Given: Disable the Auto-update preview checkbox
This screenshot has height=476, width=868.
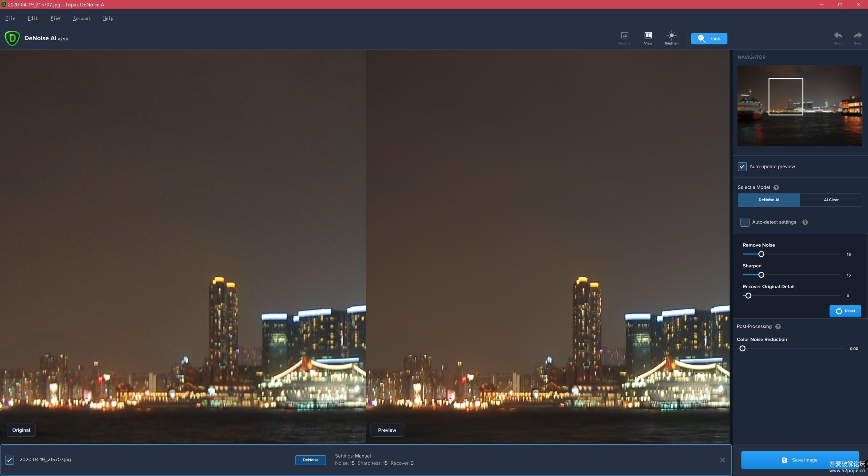Looking at the screenshot, I should click(742, 167).
